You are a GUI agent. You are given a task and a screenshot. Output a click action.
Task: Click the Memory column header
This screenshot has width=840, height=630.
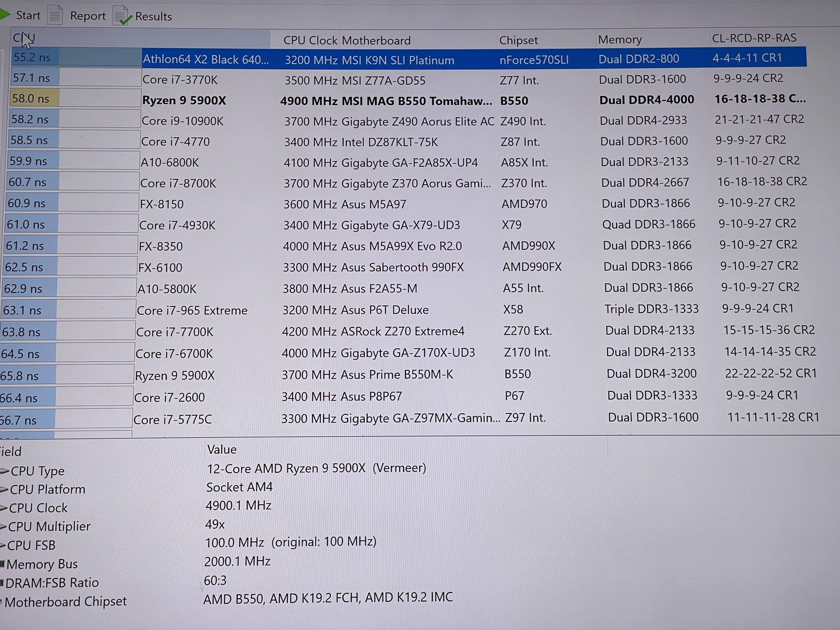point(619,40)
